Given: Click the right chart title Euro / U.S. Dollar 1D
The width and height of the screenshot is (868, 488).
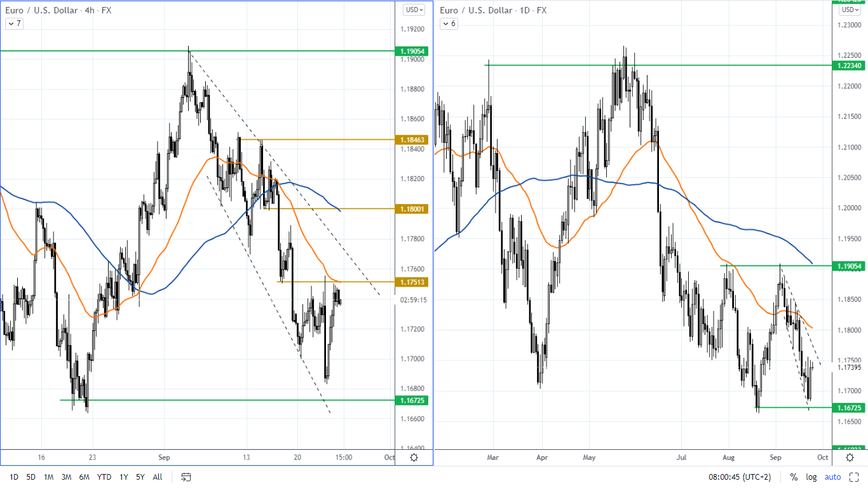Looking at the screenshot, I should coord(493,10).
